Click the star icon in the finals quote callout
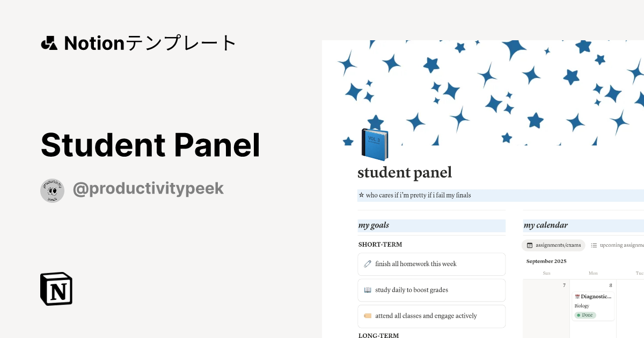 pyautogui.click(x=361, y=195)
